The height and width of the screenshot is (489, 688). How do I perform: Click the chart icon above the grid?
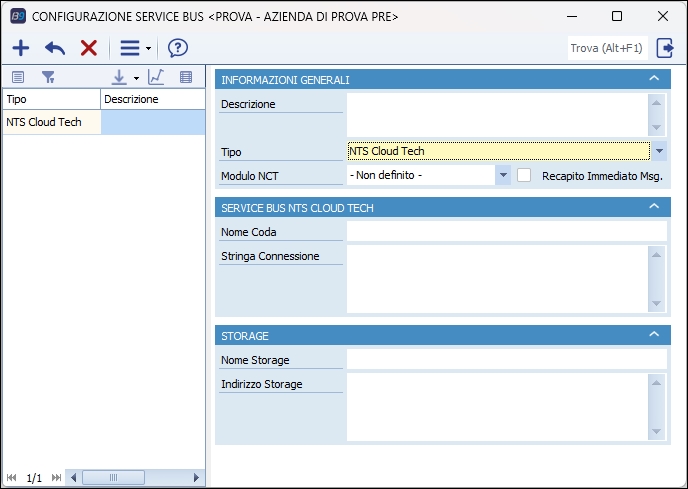pos(156,77)
